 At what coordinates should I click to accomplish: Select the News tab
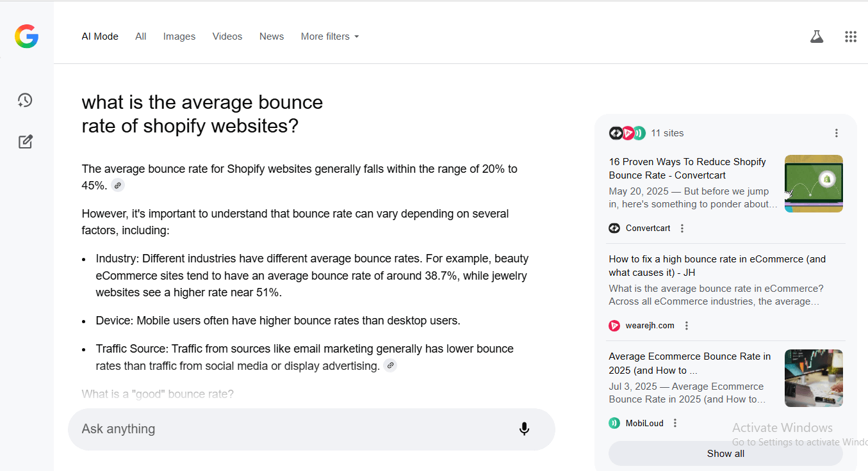click(272, 36)
